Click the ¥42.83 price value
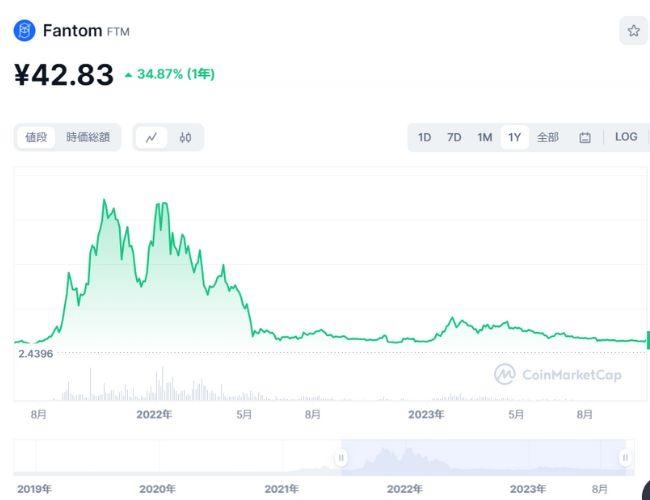The width and height of the screenshot is (650, 500). click(64, 75)
